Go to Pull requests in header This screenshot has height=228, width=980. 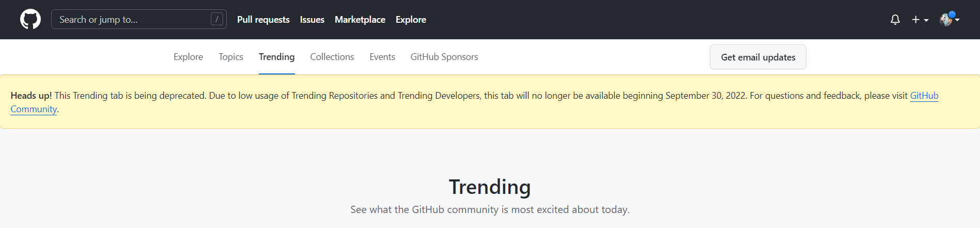coord(263,20)
